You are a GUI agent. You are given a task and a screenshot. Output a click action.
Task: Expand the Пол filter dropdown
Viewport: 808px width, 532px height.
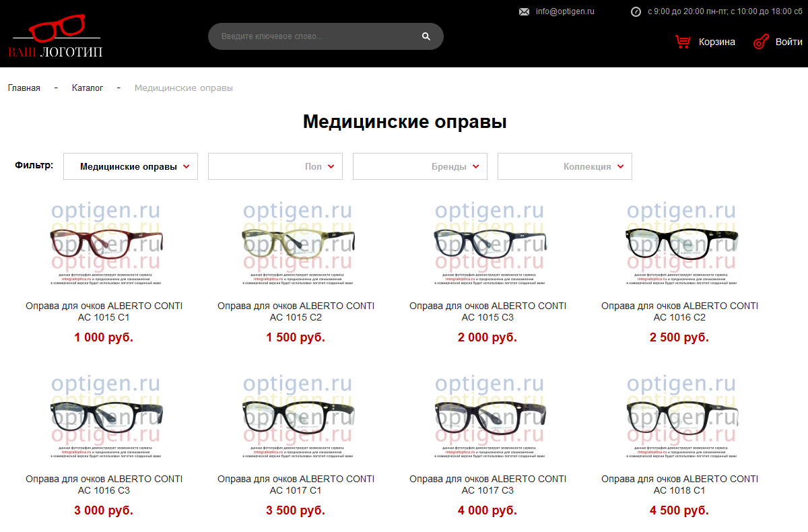[x=275, y=166]
